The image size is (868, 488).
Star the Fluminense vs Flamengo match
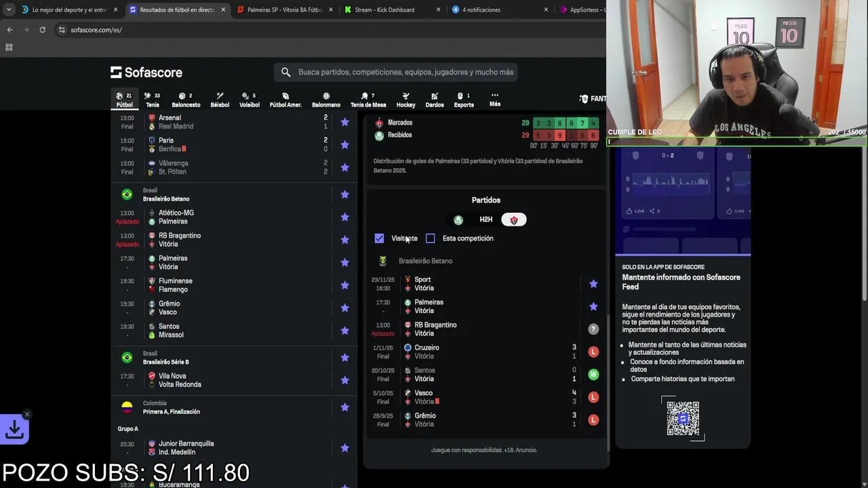click(344, 285)
